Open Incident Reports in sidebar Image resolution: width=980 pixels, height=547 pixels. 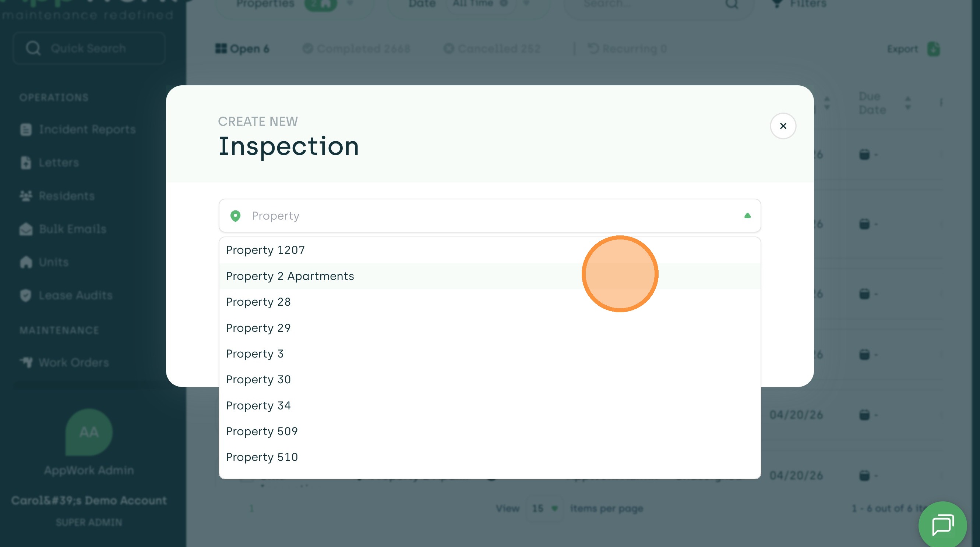point(87,129)
